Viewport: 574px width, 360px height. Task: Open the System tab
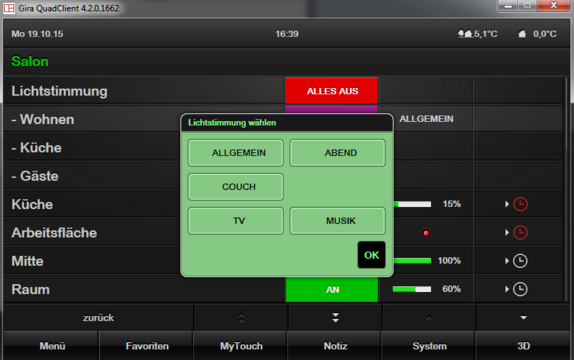pos(429,346)
